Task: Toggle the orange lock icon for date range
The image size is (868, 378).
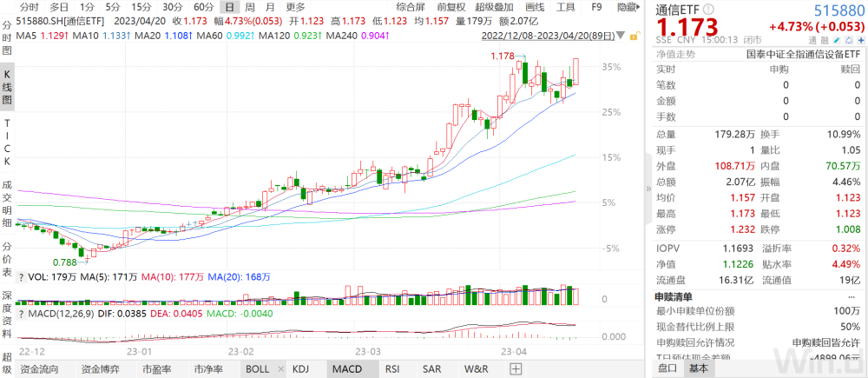Action: click(636, 36)
